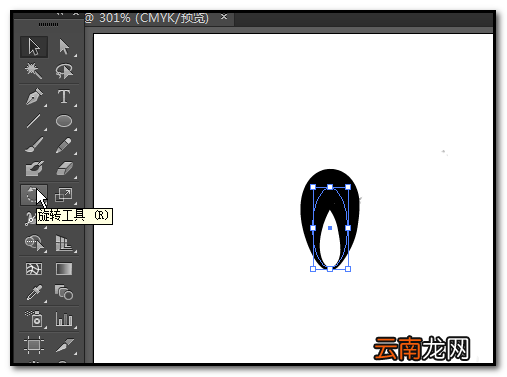This screenshot has height=377, width=507.
Task: Activate the Paintbrush tool
Action: (33, 145)
